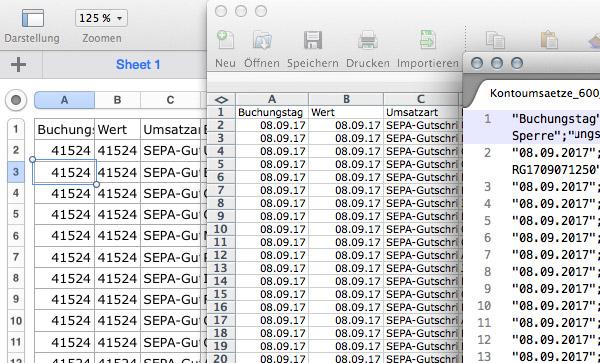
Task: Select row 7 header in Numbers
Action: tap(16, 257)
